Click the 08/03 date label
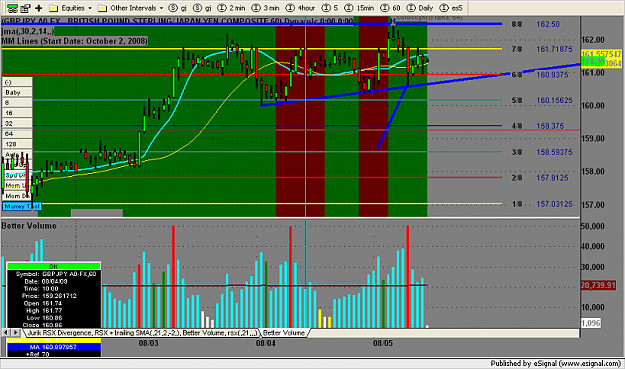 (148, 343)
